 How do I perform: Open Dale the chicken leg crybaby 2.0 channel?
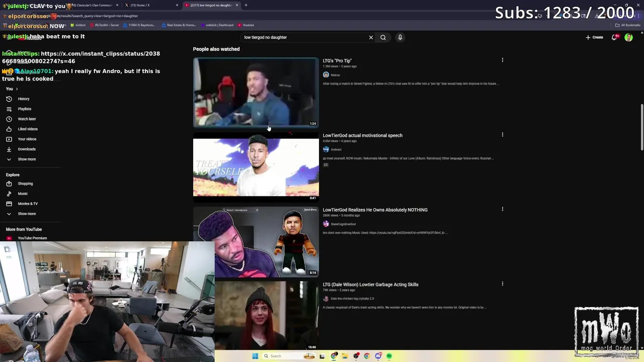352,299
